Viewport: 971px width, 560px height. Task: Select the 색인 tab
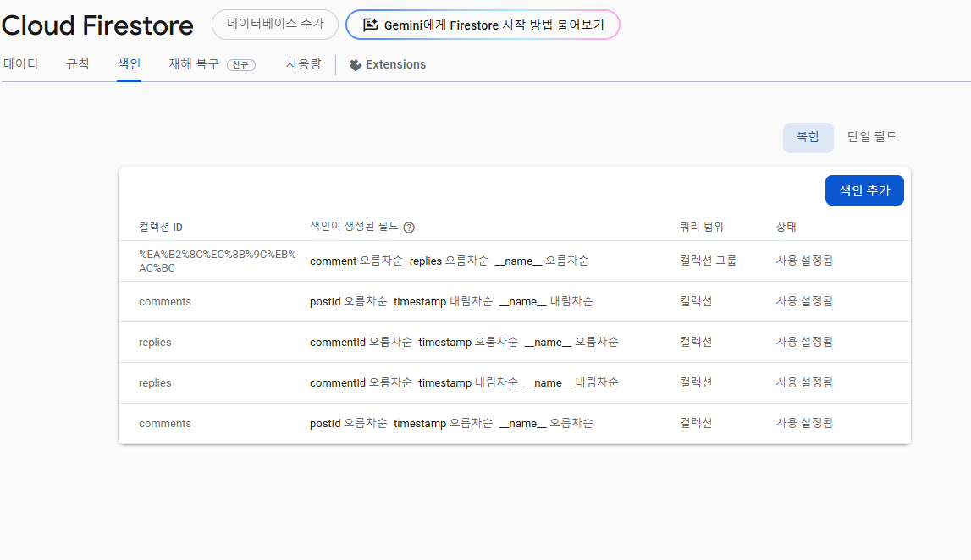coord(130,64)
